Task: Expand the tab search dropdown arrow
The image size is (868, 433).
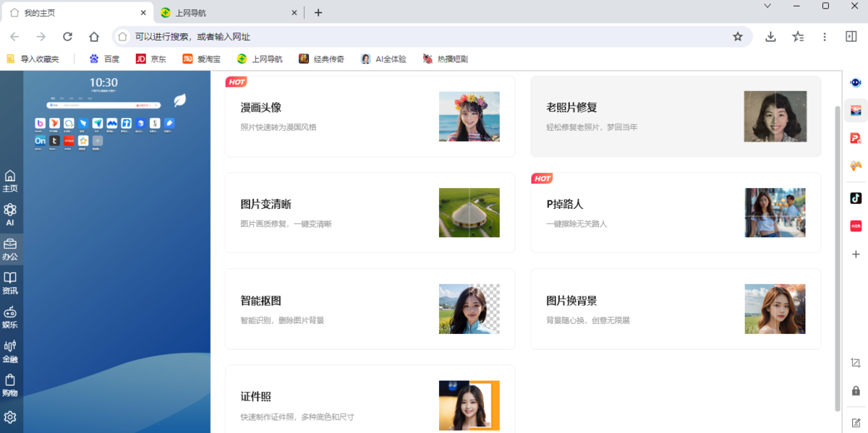Action: 767,6
